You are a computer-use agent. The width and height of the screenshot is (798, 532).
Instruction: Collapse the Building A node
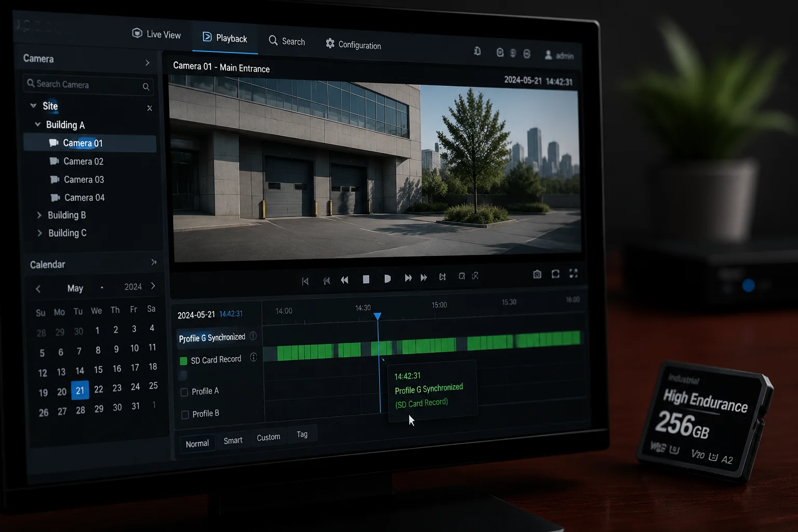click(x=37, y=124)
